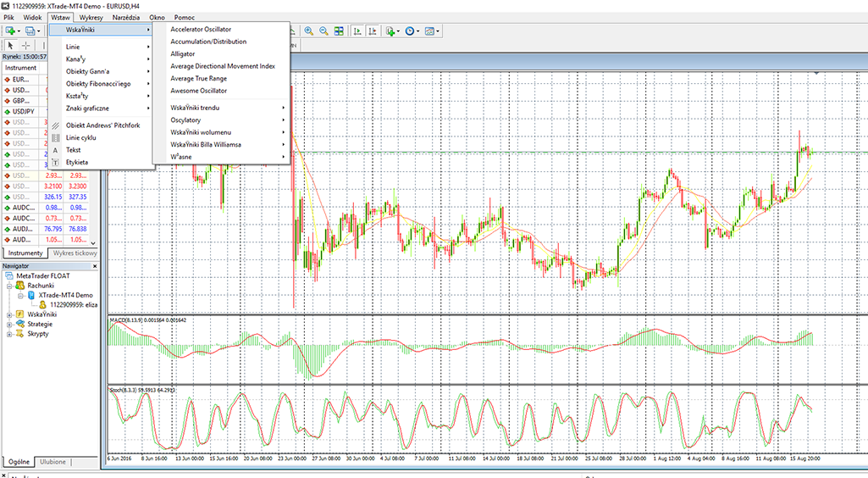Image resolution: width=868 pixels, height=478 pixels.
Task: Open the add indicators dropdown icon
Action: (392, 31)
